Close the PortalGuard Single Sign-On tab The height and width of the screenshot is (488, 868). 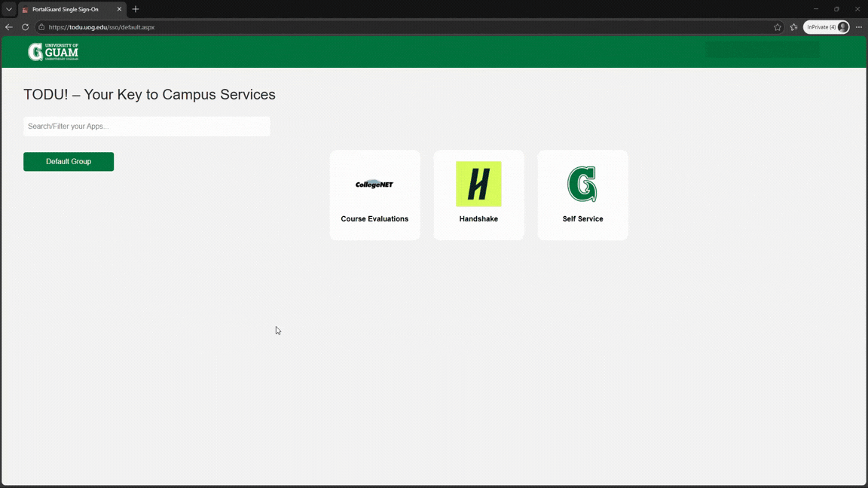coord(119,9)
